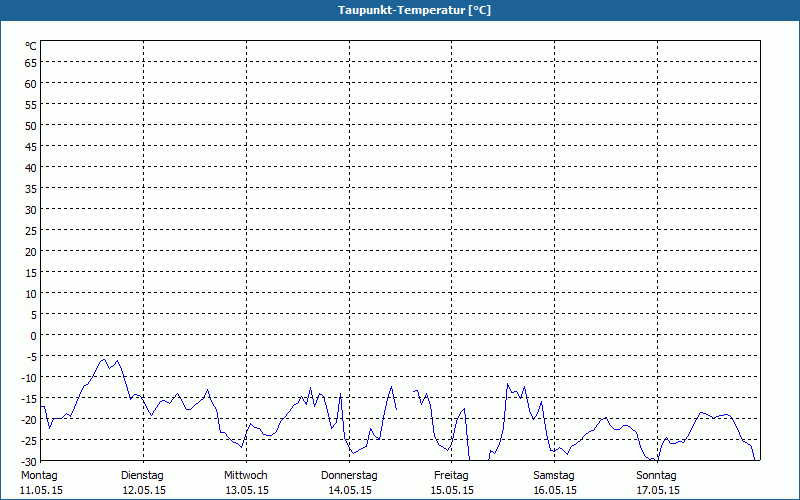Click the 15.05.15 date label

pos(453,490)
